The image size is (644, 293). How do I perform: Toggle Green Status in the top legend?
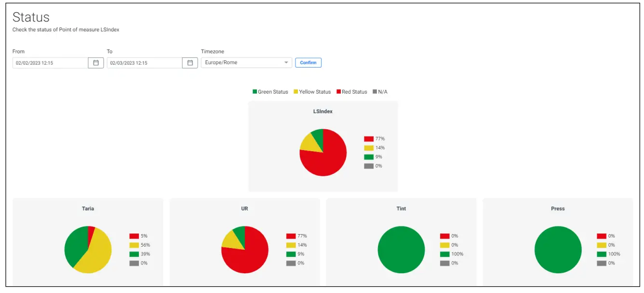pos(270,92)
